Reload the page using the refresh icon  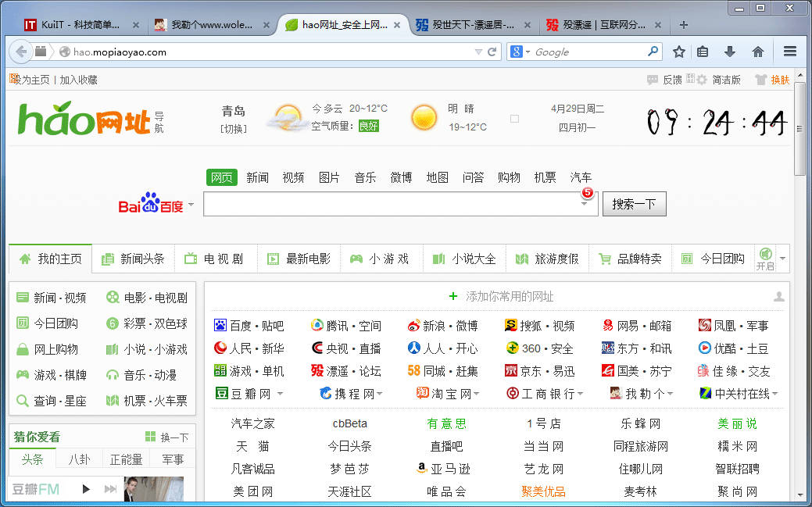(492, 52)
